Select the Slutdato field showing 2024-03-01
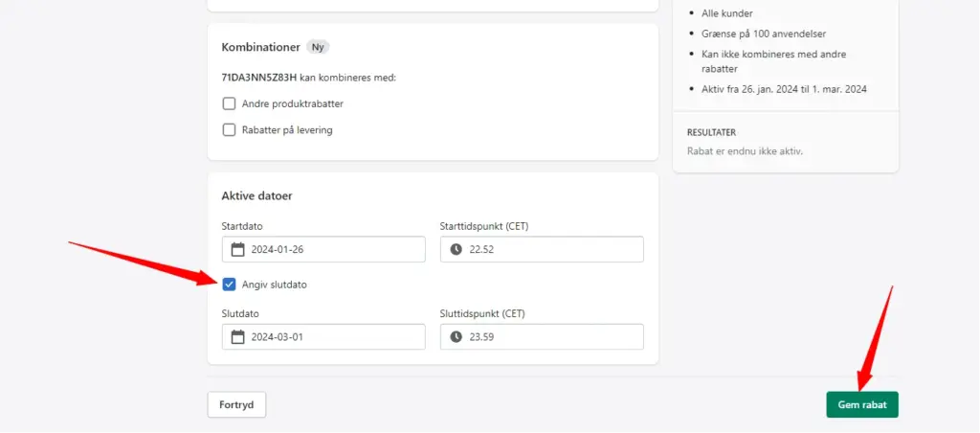 tap(323, 337)
